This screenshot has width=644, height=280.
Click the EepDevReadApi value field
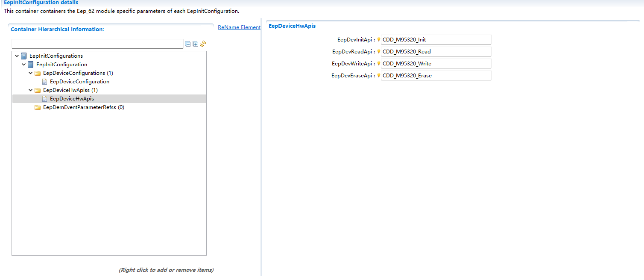pyautogui.click(x=436, y=52)
